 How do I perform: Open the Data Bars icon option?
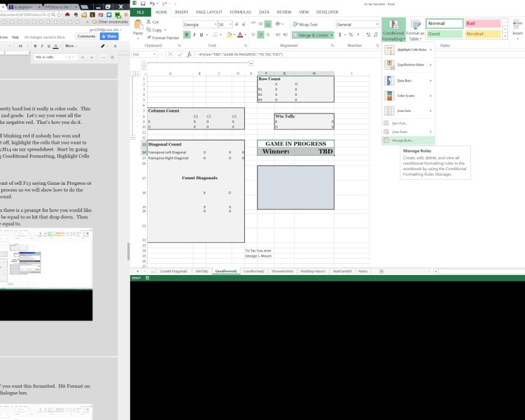point(389,80)
